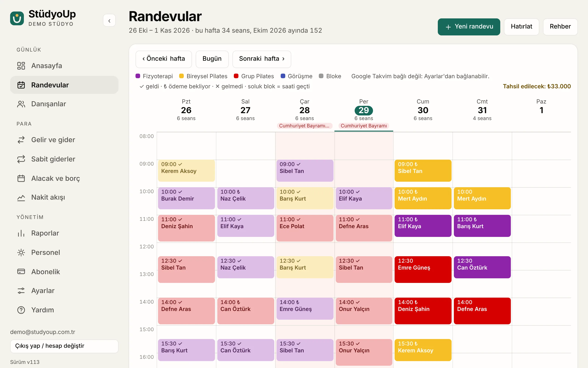Click Çıkış yap / hesap değiştir
588x368 pixels.
(64, 346)
